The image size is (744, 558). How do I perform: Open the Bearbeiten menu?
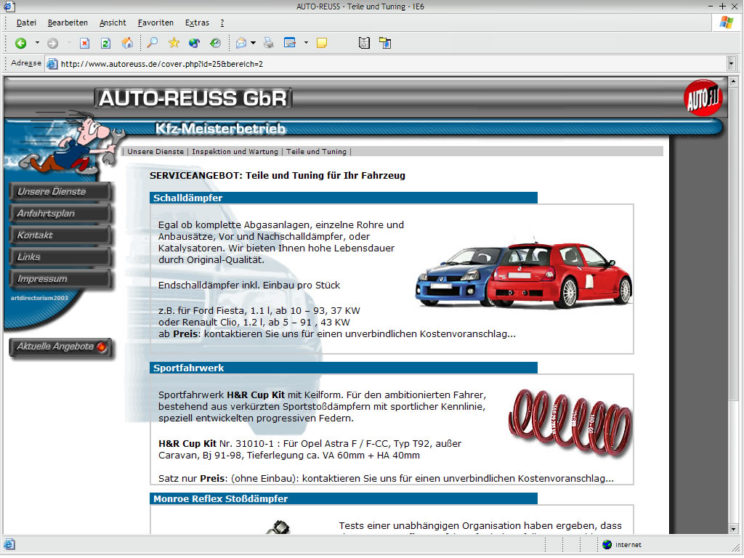click(67, 23)
